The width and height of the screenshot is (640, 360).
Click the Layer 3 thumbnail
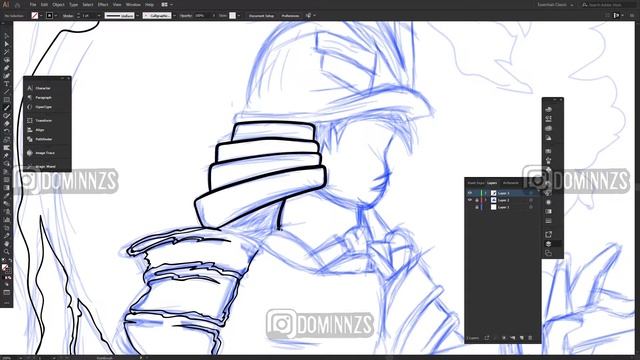[493, 193]
